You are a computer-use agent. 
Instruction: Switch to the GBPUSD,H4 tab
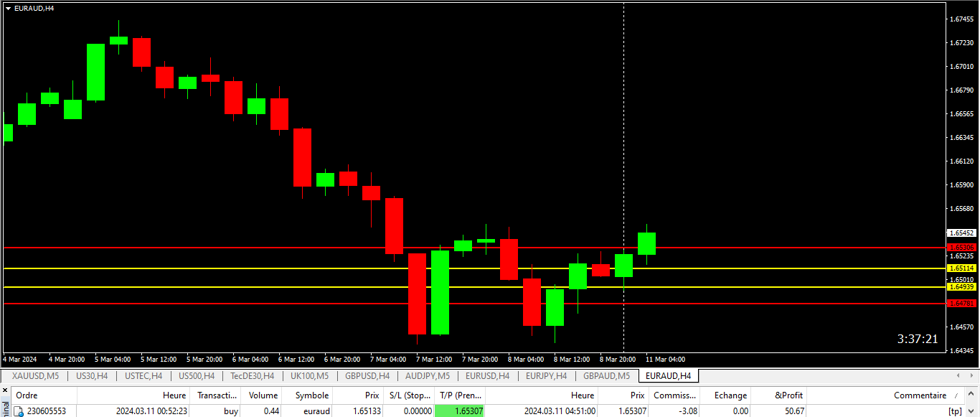click(x=367, y=375)
